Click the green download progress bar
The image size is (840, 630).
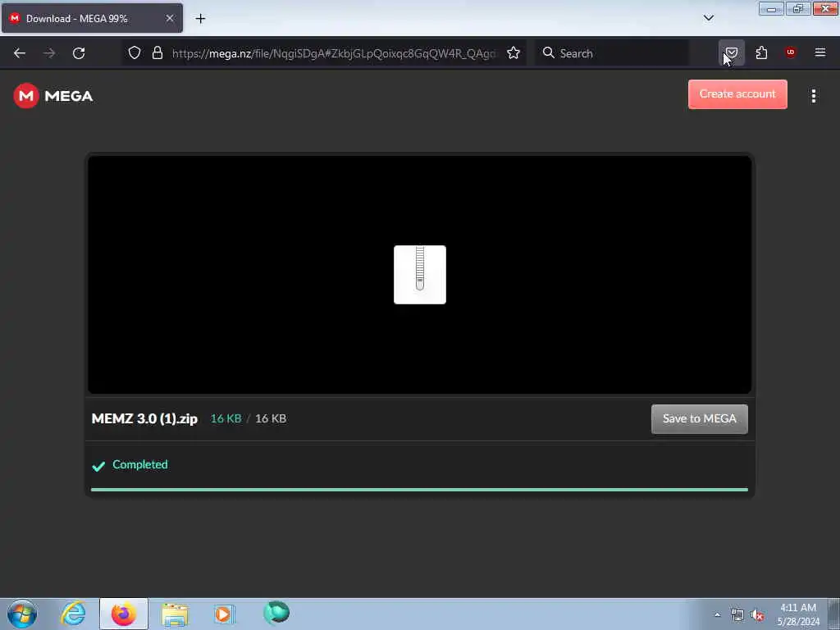click(x=419, y=489)
